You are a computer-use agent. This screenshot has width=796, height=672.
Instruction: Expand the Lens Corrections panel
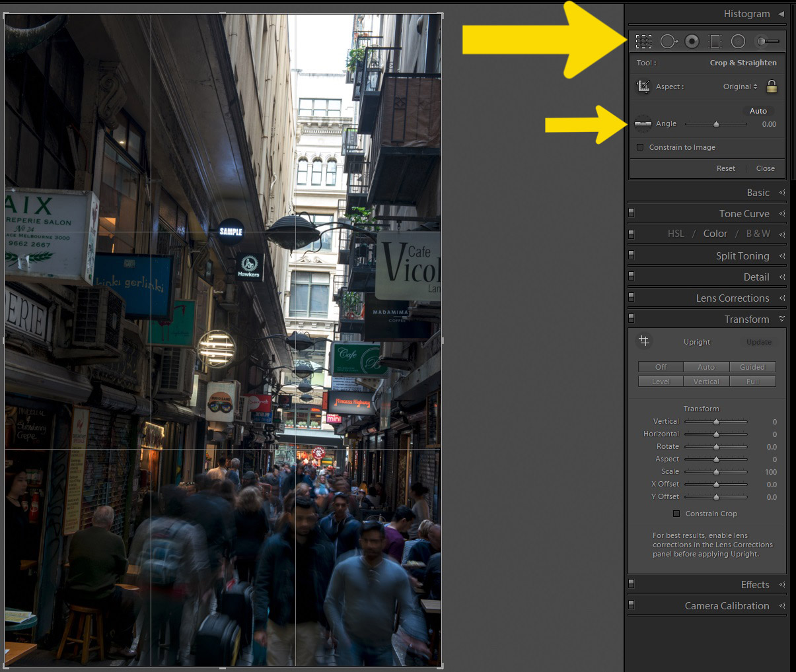(x=732, y=298)
